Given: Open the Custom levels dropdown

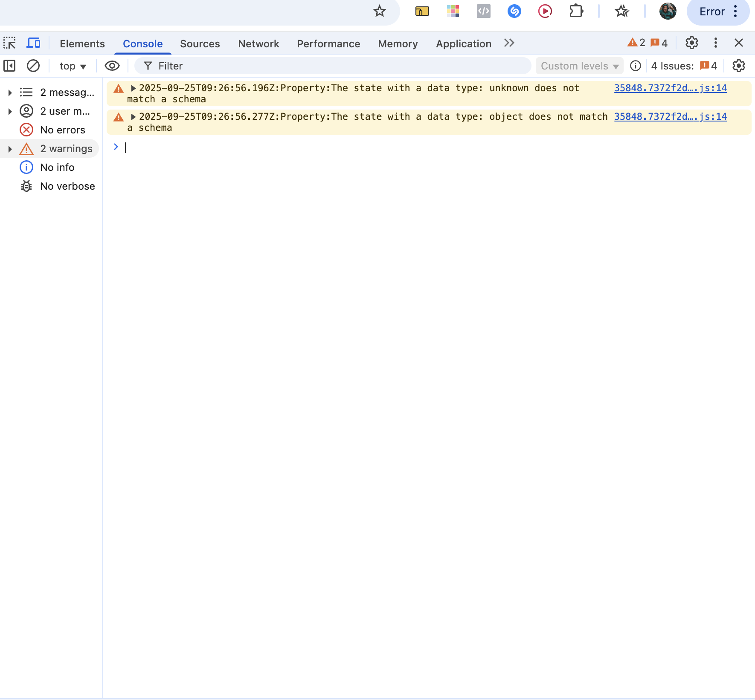Looking at the screenshot, I should 579,66.
